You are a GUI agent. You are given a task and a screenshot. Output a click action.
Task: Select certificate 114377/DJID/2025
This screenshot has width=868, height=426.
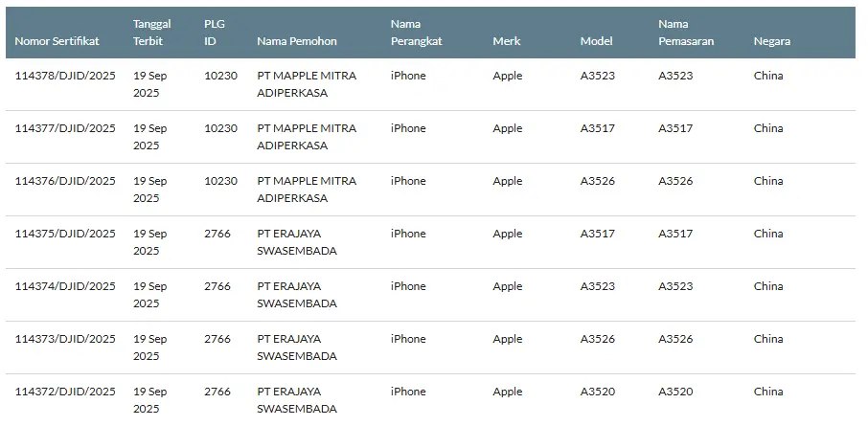coord(65,128)
